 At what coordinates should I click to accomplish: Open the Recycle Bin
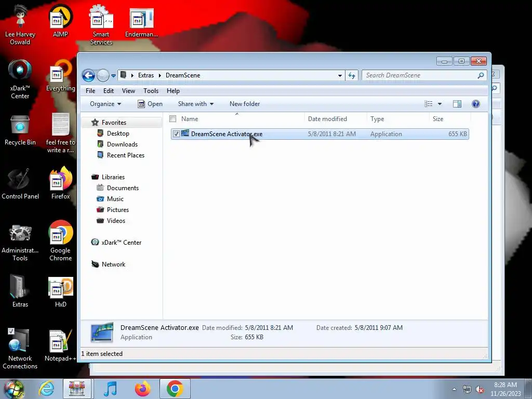pos(20,129)
